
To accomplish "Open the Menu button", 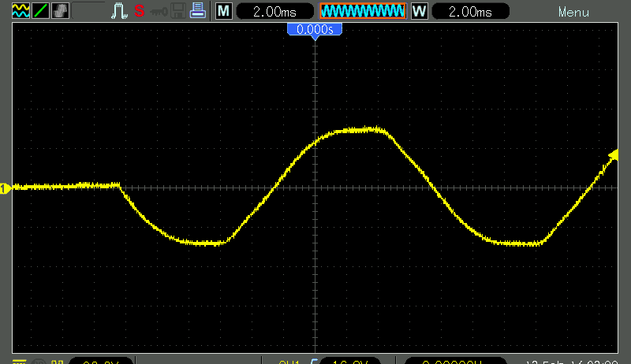I will pyautogui.click(x=573, y=13).
